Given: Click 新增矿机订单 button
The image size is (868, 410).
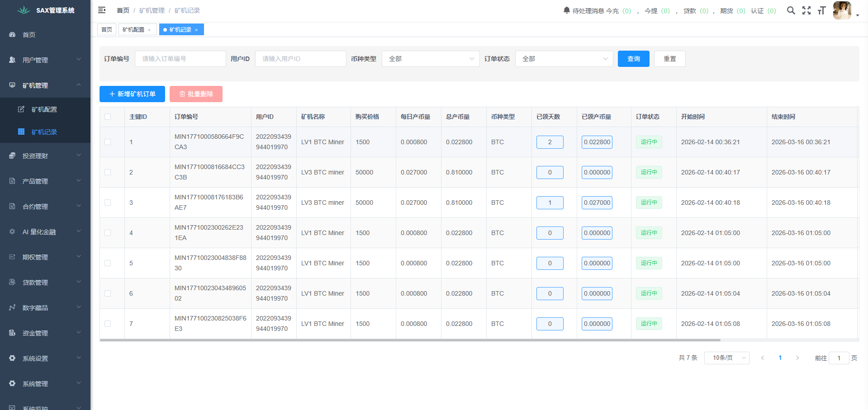Looking at the screenshot, I should tap(132, 94).
